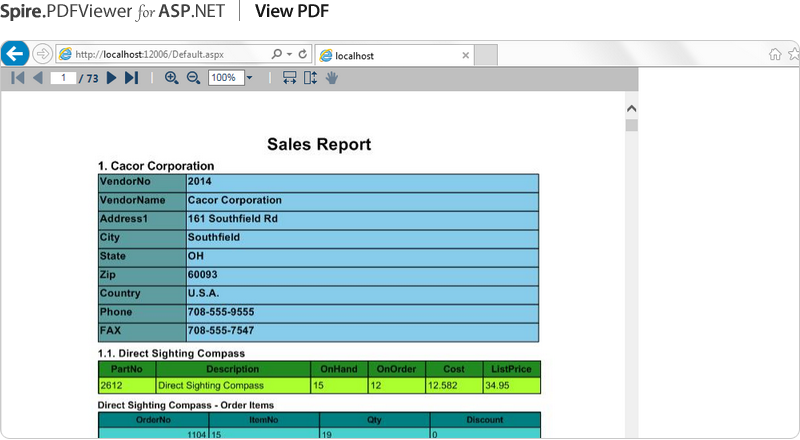Screen dimensions: 800x440
Task: Close the localhost browser tab
Action: point(465,55)
